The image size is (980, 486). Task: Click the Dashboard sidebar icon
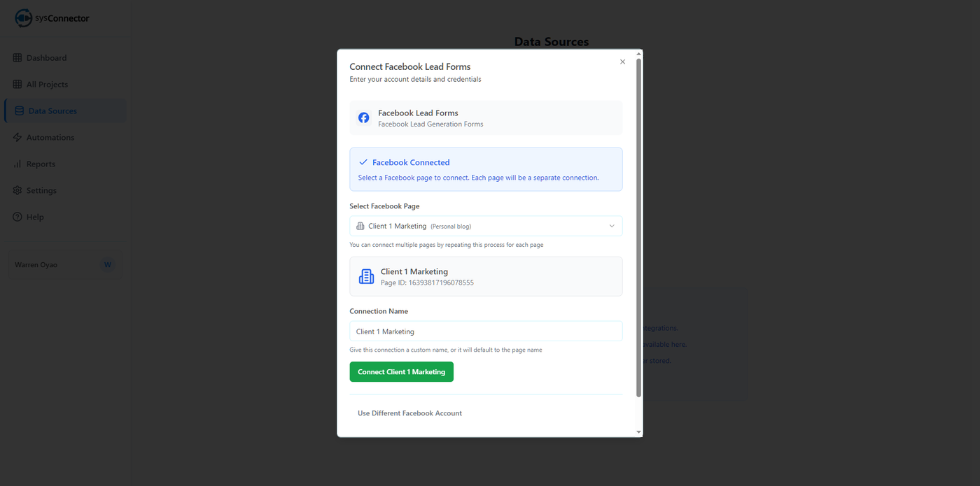[x=17, y=58]
